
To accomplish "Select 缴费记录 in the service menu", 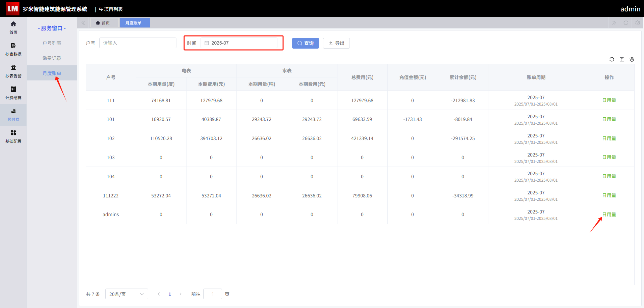I will [52, 58].
